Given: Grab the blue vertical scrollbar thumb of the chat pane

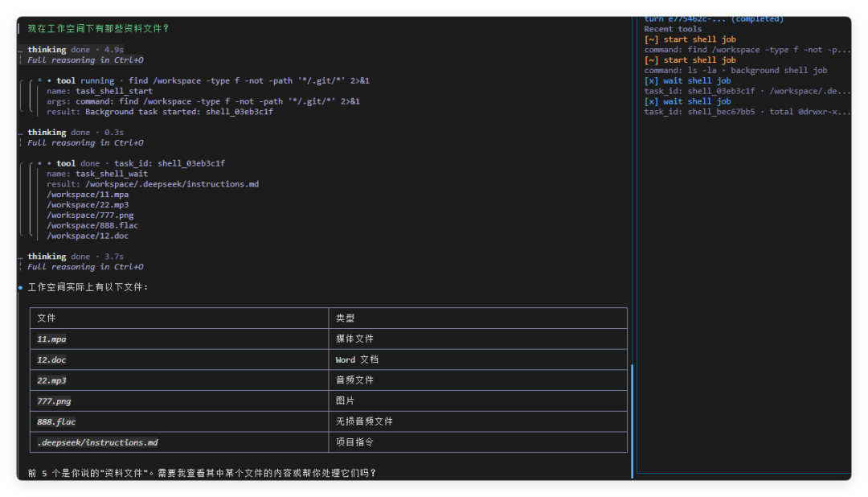Looking at the screenshot, I should point(632,421).
